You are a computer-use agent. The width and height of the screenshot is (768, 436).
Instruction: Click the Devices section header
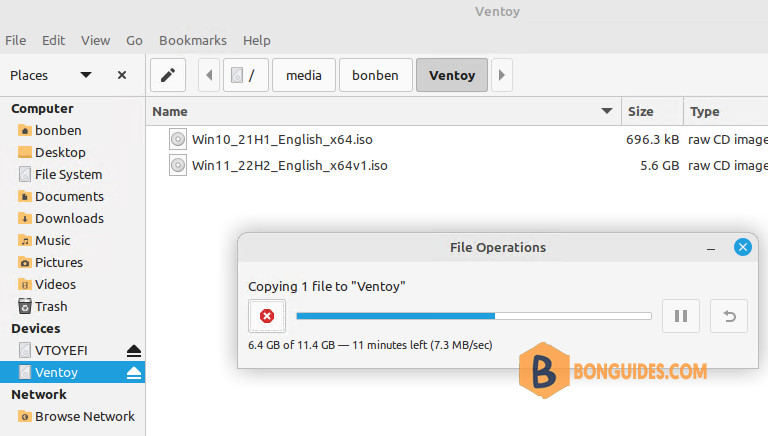36,328
